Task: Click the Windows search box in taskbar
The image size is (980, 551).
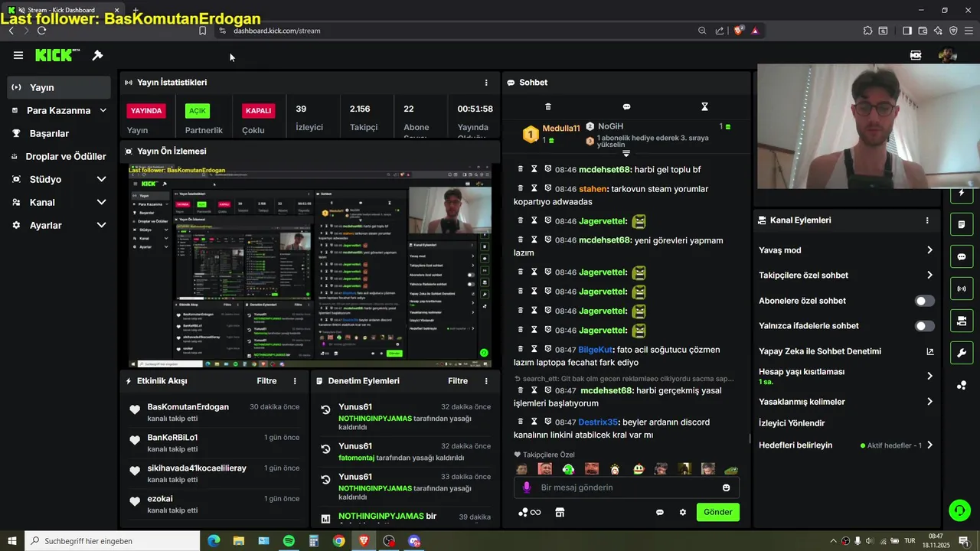Action: pyautogui.click(x=112, y=541)
